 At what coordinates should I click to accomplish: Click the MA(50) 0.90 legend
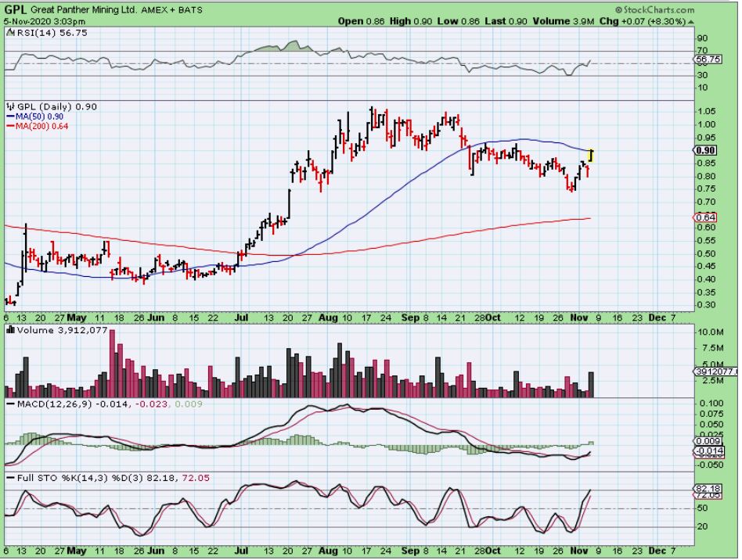click(39, 117)
